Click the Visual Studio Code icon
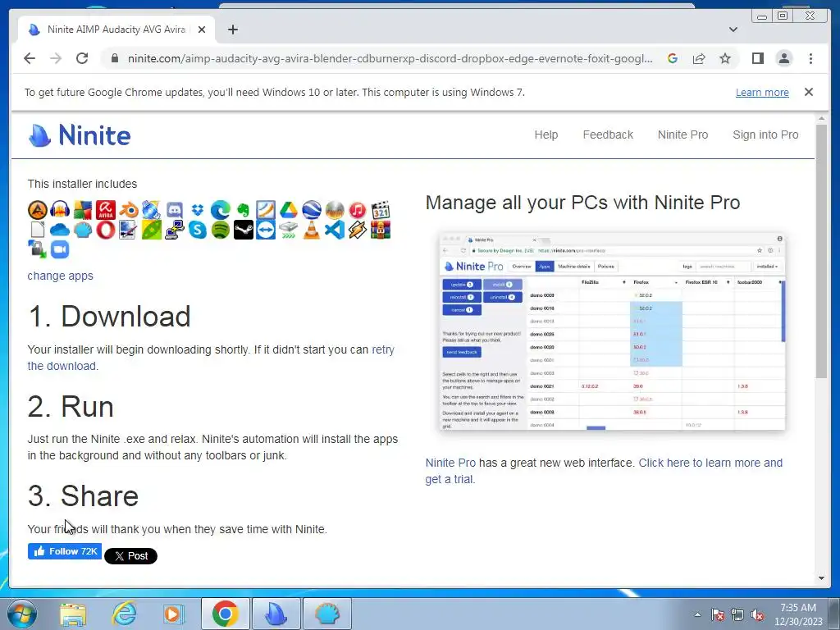The height and width of the screenshot is (630, 840). click(x=335, y=230)
